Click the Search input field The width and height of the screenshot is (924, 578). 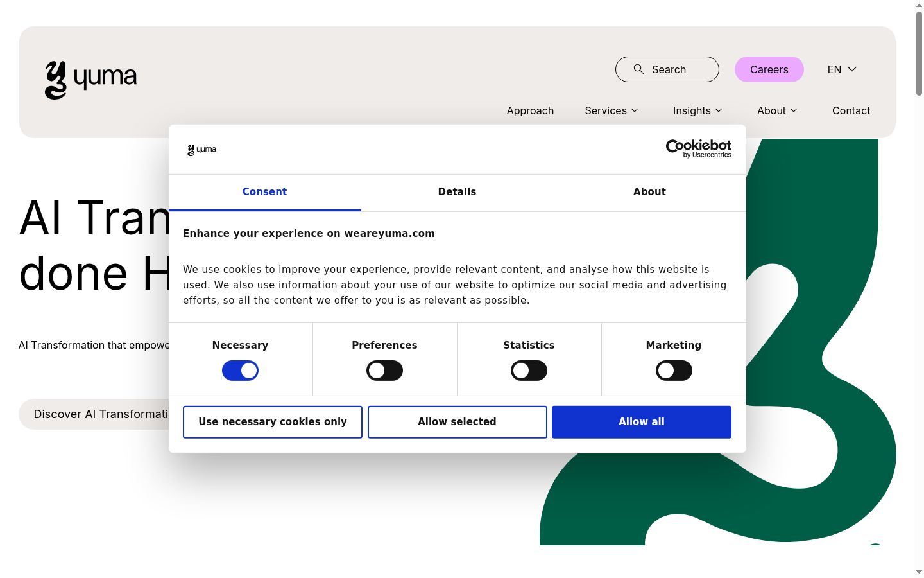(667, 69)
